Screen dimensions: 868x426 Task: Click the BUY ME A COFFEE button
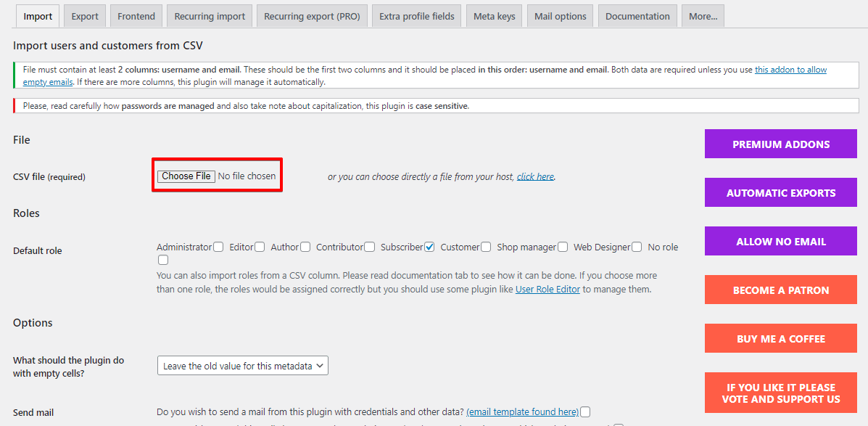point(780,338)
